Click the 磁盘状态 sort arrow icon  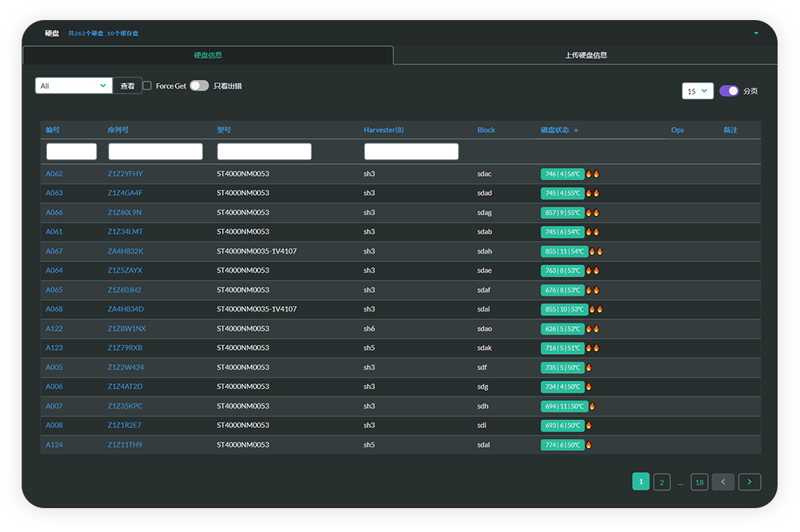[576, 130]
